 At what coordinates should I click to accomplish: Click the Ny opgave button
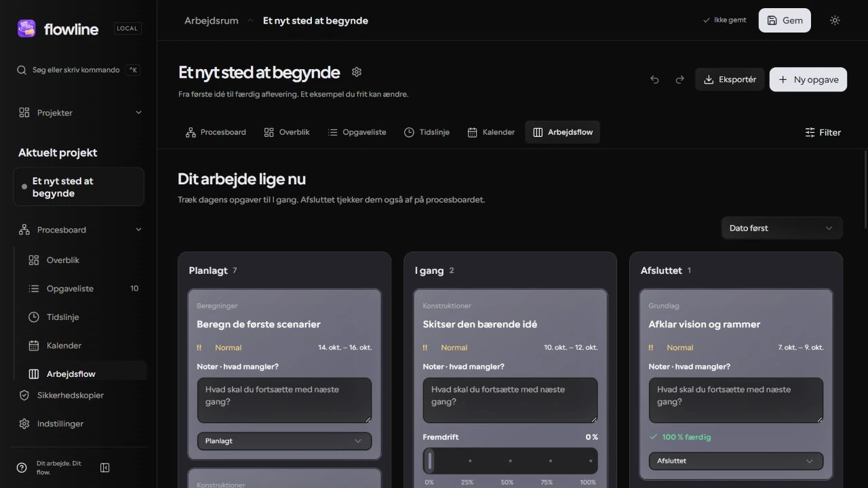[808, 79]
